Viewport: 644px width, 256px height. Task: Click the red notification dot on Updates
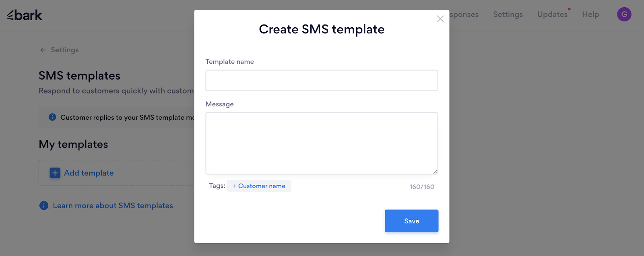[x=569, y=9]
